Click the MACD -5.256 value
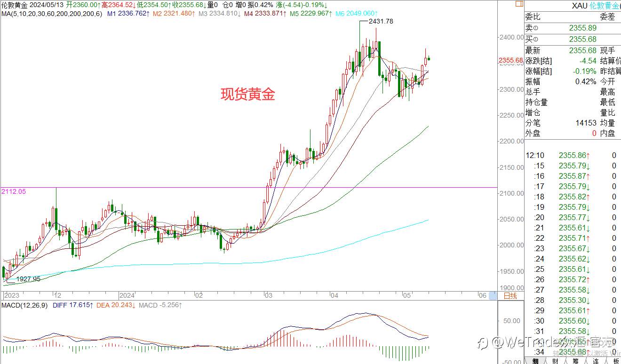Image resolution: width=621 pixels, height=364 pixels. pos(160,305)
